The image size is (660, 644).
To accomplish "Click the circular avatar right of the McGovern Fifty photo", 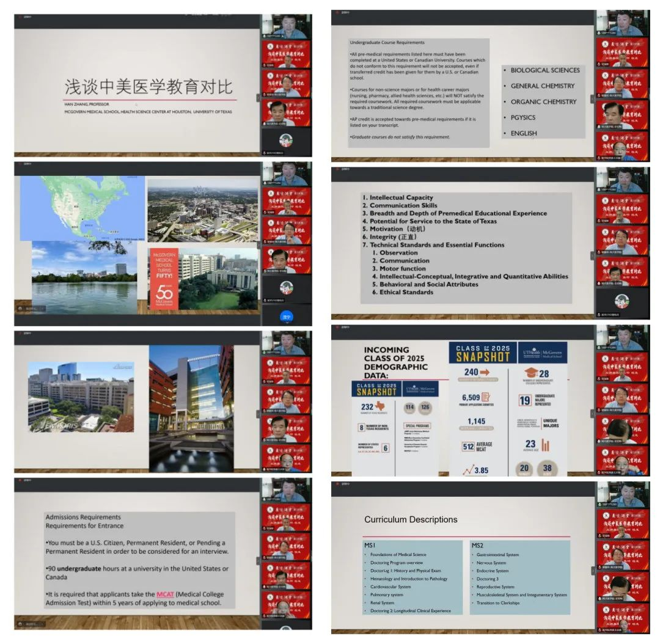I will pos(285,287).
